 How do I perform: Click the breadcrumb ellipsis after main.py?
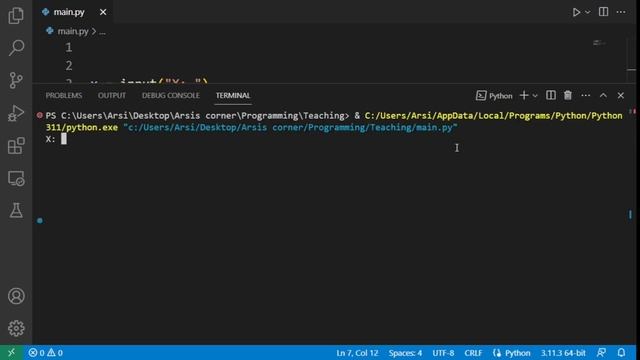click(102, 31)
